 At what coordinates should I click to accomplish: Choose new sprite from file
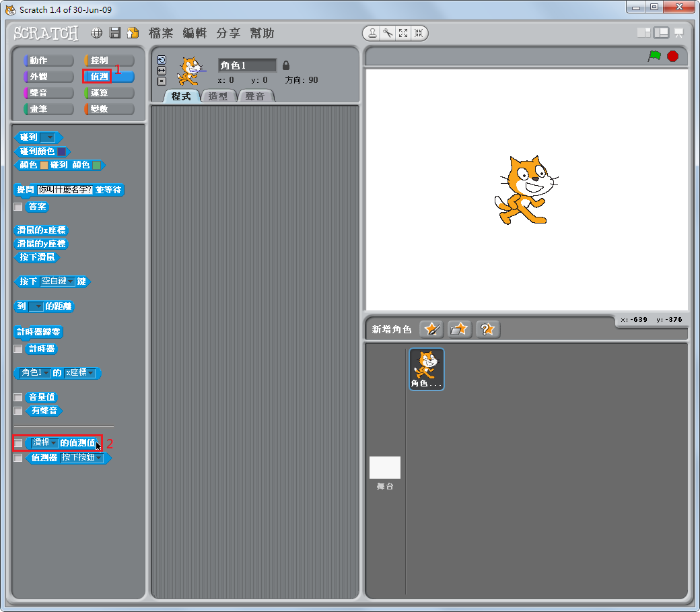(x=459, y=329)
